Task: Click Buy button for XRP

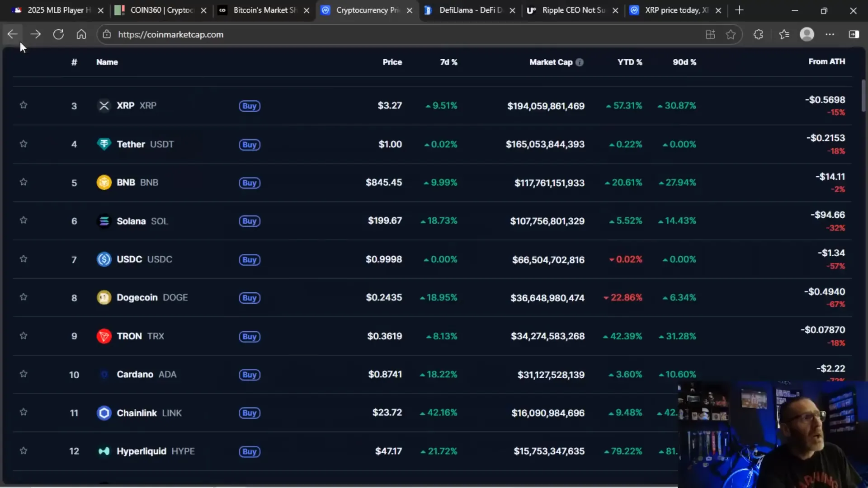Action: point(250,106)
